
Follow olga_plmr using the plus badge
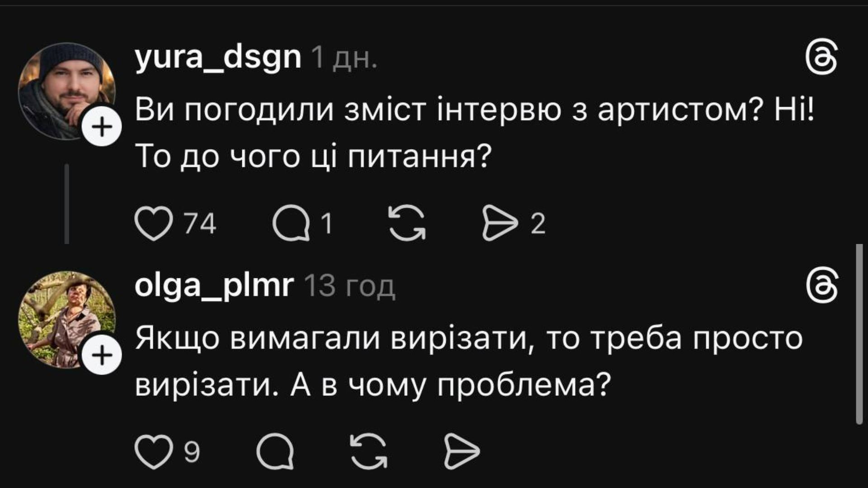click(x=103, y=355)
